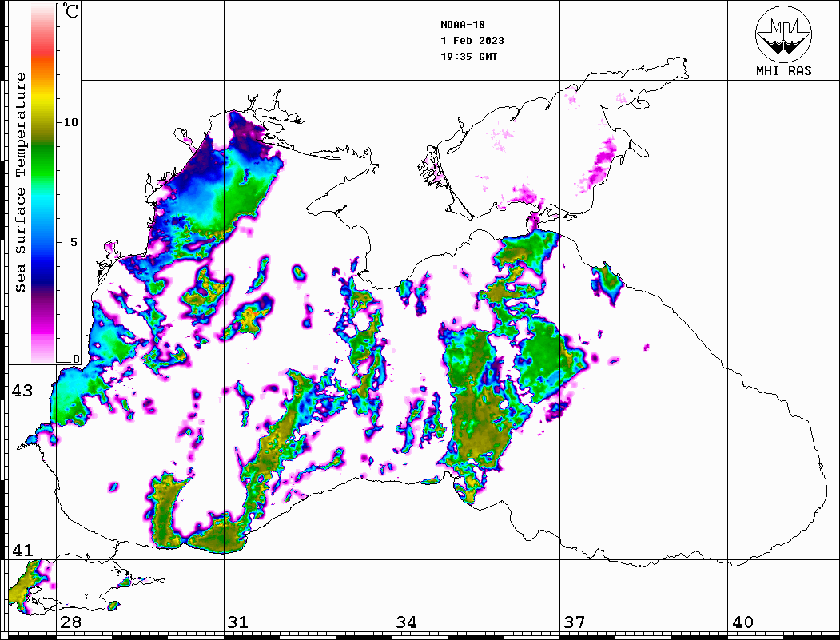Image resolution: width=840 pixels, height=640 pixels.
Task: Click longitude label '40'
Action: click(x=742, y=622)
